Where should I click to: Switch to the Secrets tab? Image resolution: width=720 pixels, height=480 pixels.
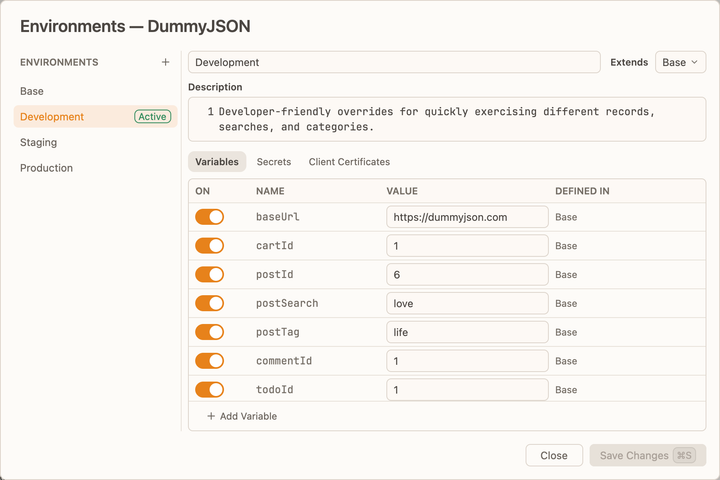[274, 162]
